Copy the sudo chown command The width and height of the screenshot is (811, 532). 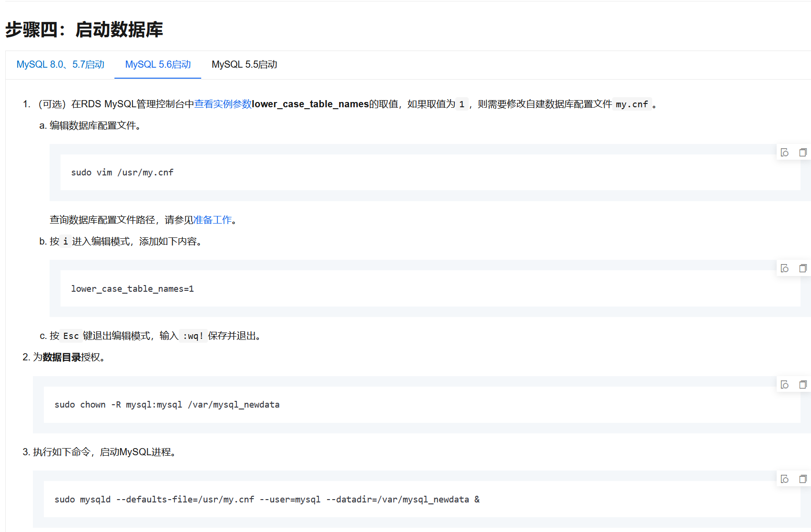803,385
